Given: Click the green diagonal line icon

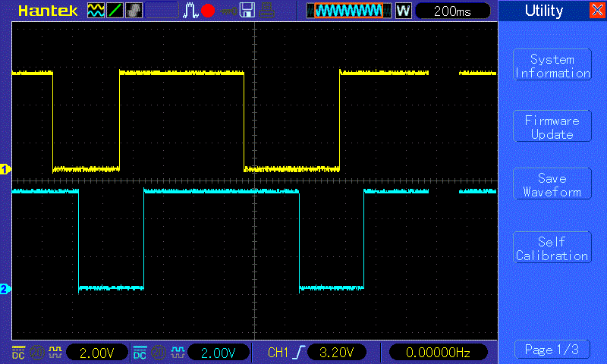Looking at the screenshot, I should pyautogui.click(x=115, y=11).
